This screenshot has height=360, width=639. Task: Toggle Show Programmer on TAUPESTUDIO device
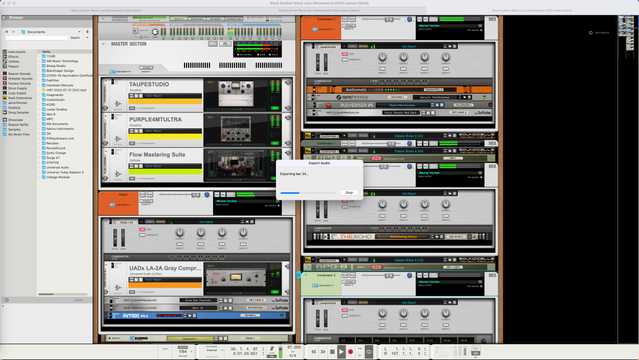coord(132,108)
